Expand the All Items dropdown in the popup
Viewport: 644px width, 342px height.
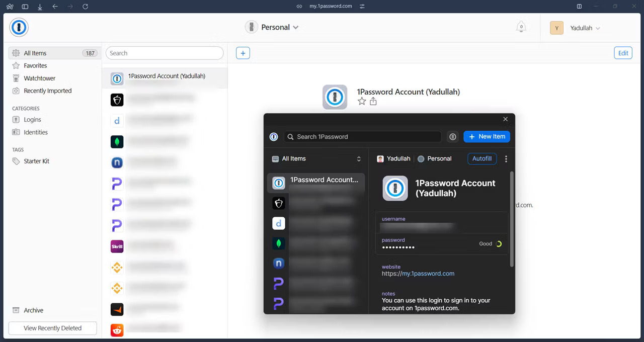coord(315,158)
